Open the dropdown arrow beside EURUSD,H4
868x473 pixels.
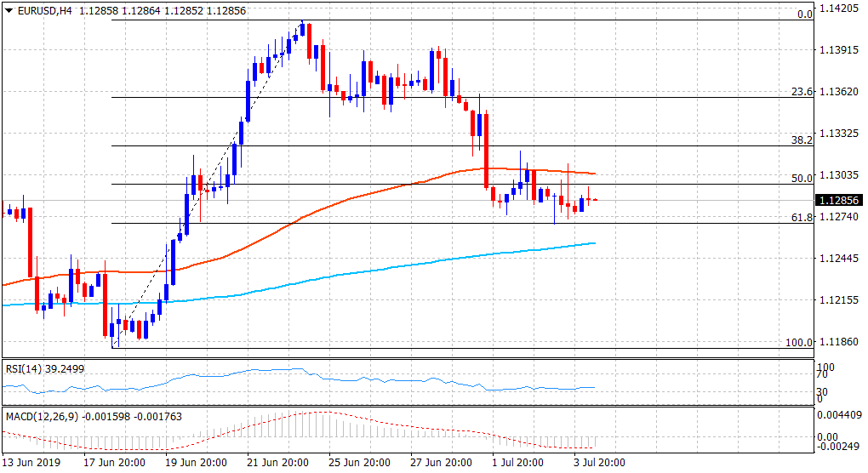pyautogui.click(x=9, y=9)
